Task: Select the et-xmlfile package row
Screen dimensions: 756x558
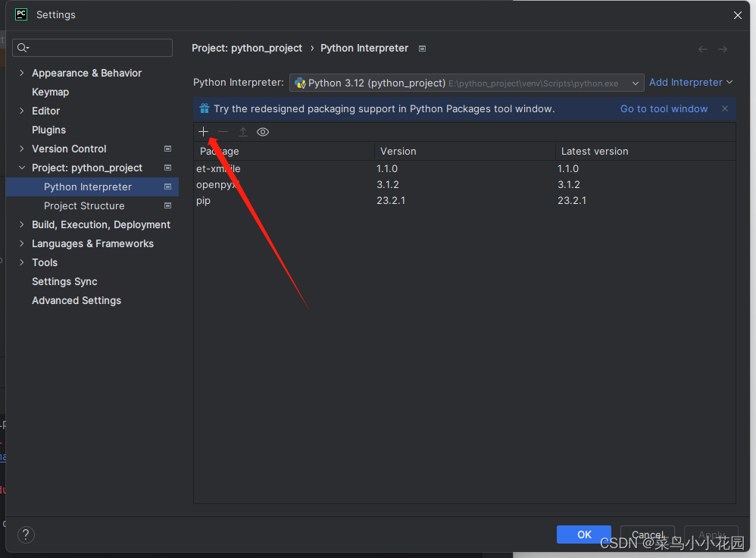Action: click(465, 168)
